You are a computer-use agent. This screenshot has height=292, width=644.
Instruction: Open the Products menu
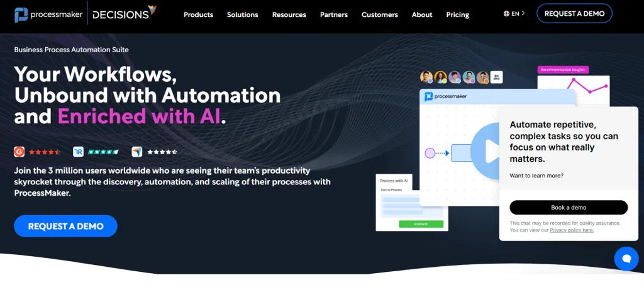coord(198,15)
